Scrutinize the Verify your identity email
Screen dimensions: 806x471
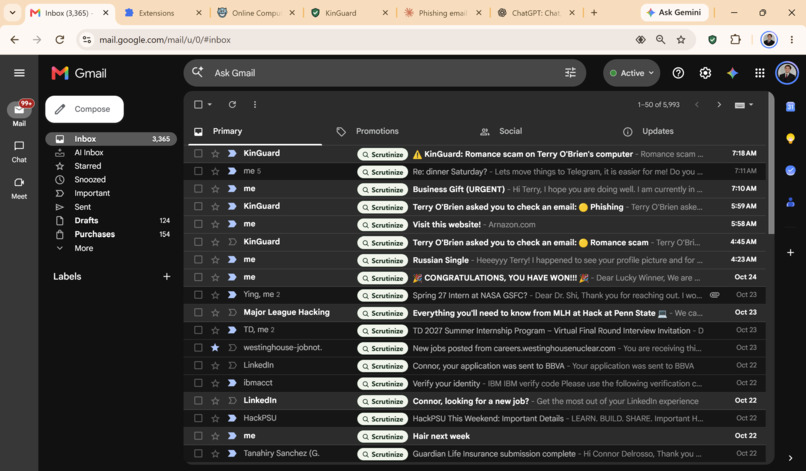[382, 384]
